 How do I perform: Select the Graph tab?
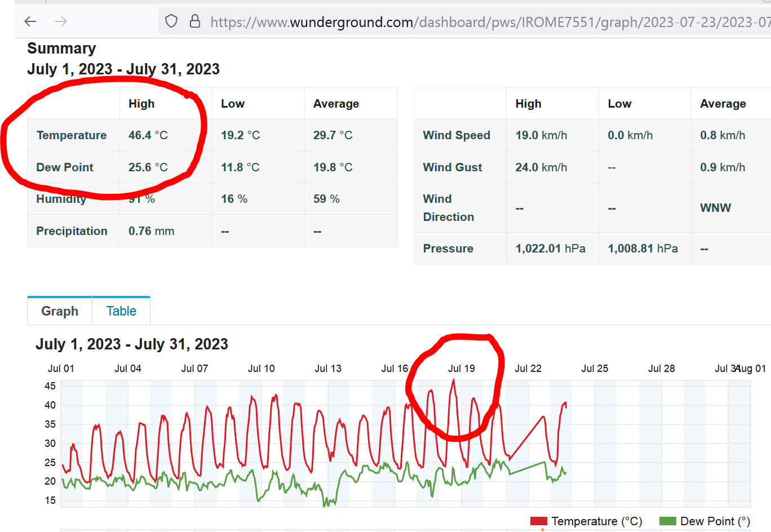click(x=60, y=311)
